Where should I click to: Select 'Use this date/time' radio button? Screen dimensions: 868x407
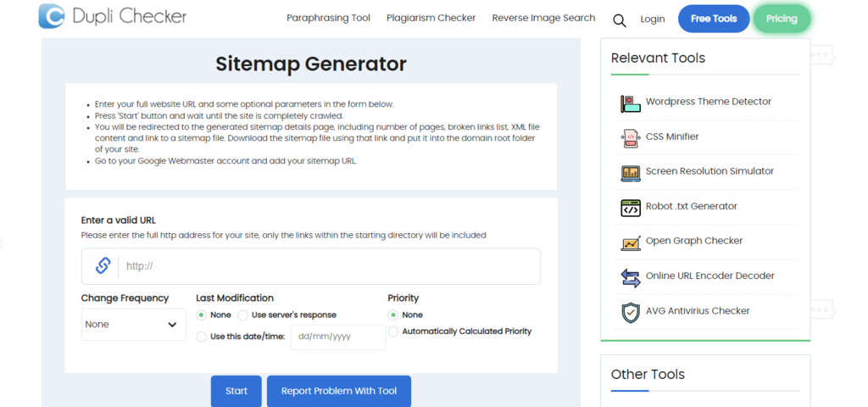[202, 337]
